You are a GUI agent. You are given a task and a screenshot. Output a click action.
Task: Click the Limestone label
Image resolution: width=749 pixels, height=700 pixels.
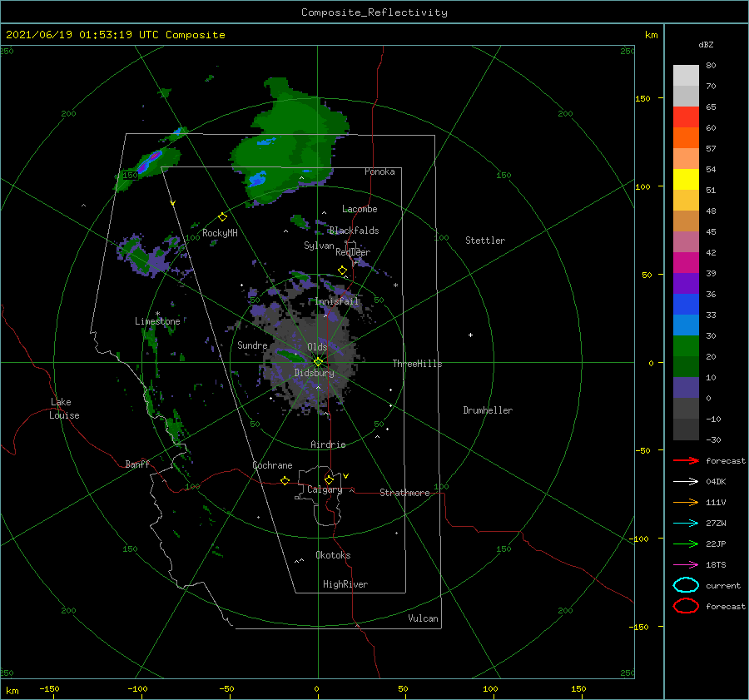[157, 321]
